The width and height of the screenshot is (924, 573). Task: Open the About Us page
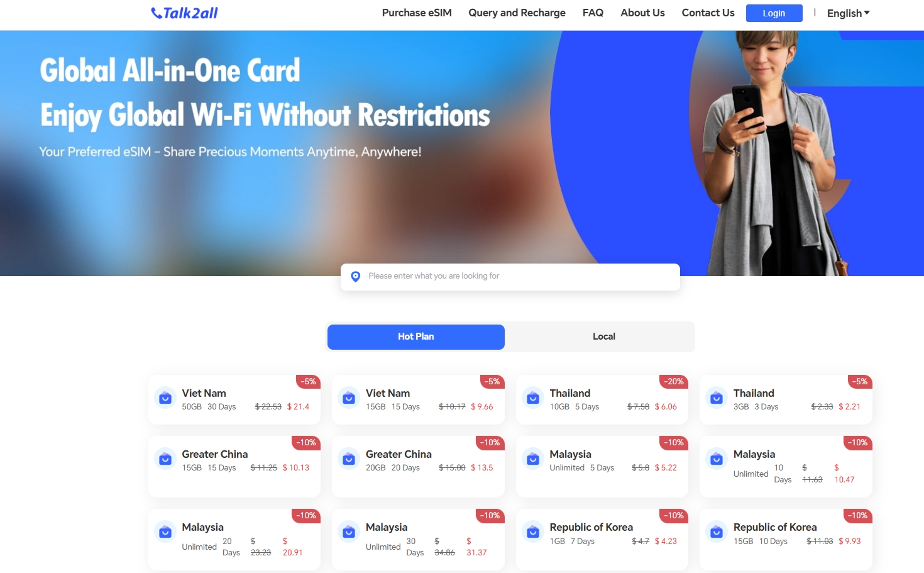642,13
